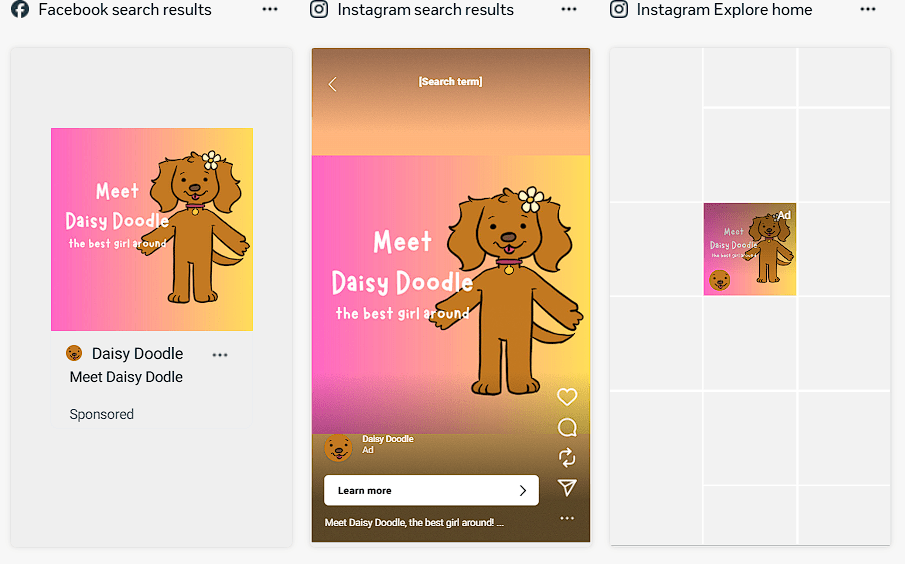Open the three dots beside Daisy Doodle name

(220, 354)
